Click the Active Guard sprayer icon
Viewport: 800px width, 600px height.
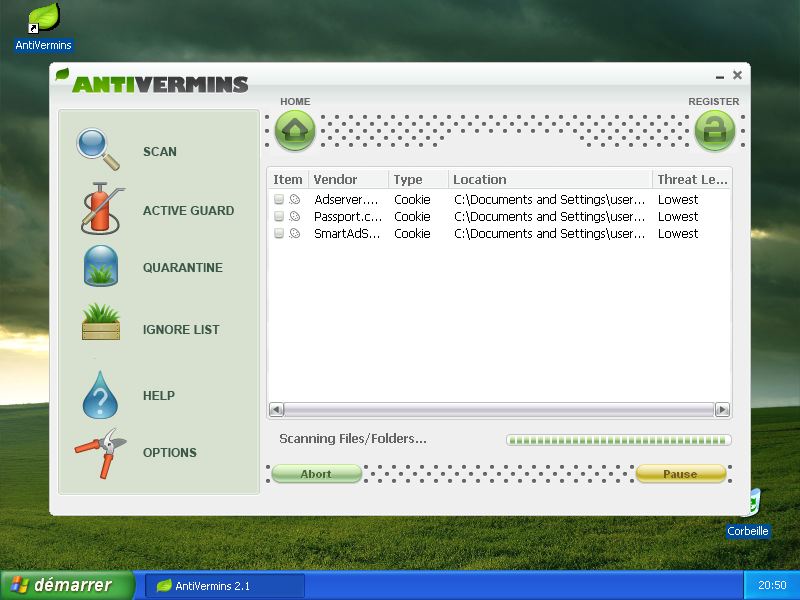pos(101,208)
